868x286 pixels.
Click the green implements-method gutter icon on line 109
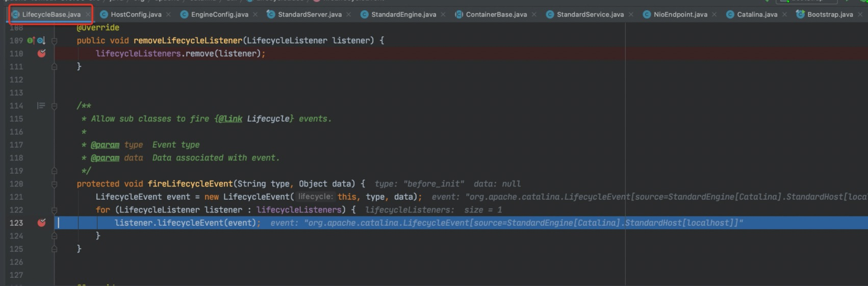[31, 40]
